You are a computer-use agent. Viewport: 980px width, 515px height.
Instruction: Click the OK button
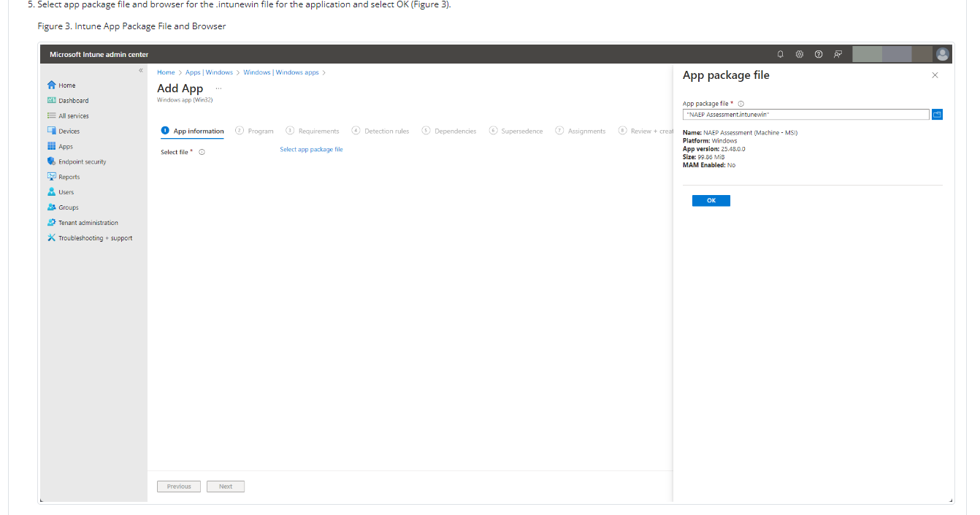711,201
